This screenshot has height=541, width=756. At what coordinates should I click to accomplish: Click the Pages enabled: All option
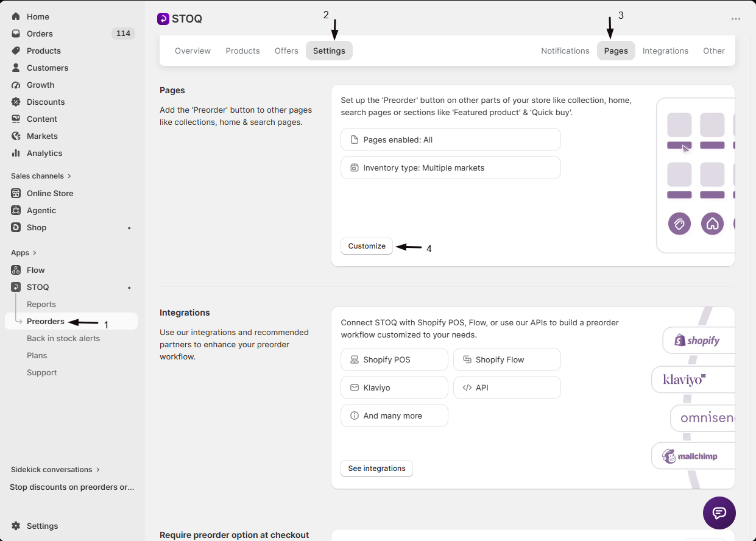451,140
